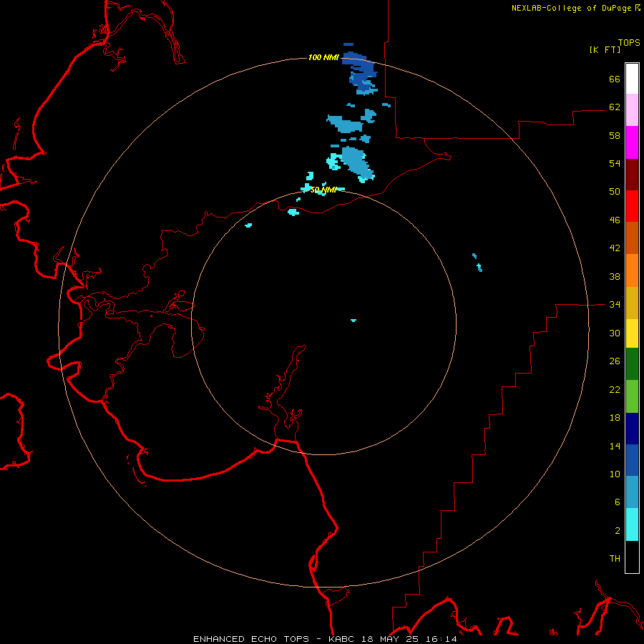Pick the light green legend swatch
Image resolution: width=644 pixels, height=644 pixels.
point(632,396)
